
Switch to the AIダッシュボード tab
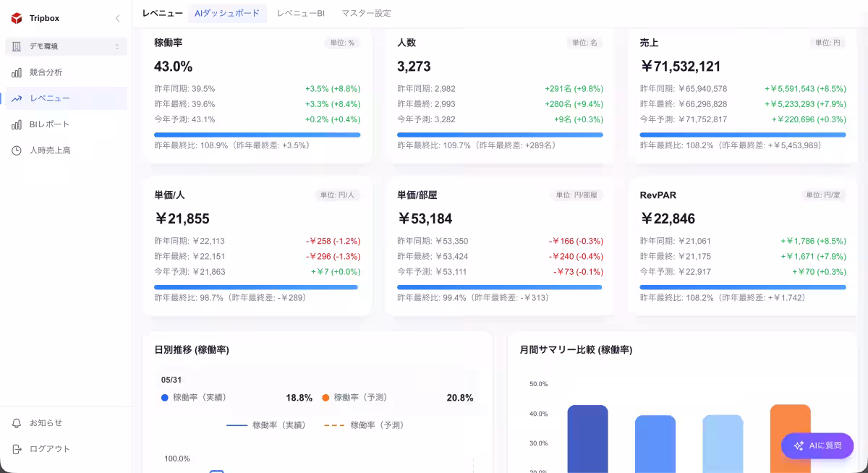(x=227, y=13)
